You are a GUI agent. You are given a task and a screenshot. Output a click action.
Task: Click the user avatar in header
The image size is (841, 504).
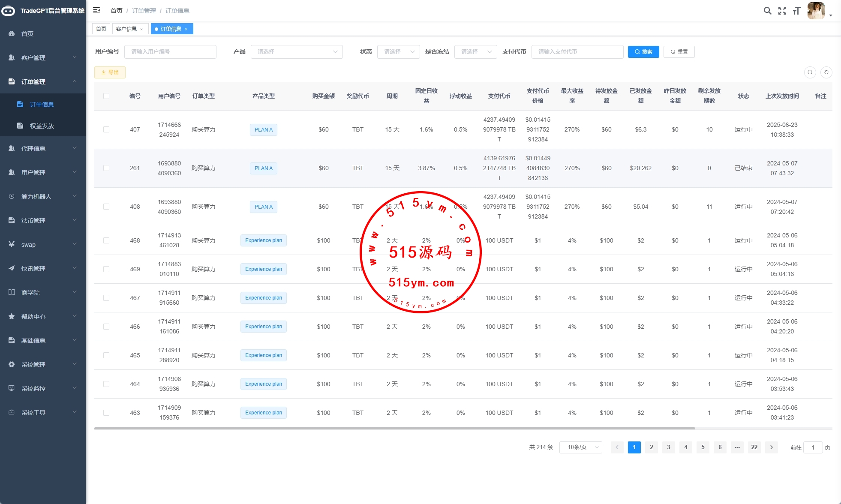[816, 11]
